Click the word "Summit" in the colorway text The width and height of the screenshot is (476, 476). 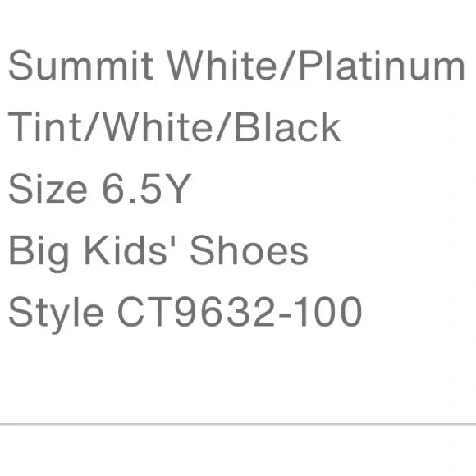tap(80, 66)
